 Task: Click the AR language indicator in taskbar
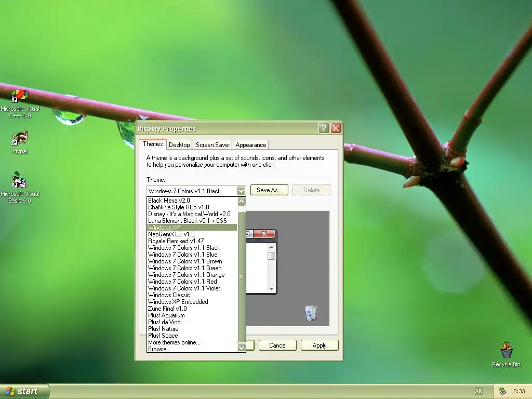click(478, 391)
